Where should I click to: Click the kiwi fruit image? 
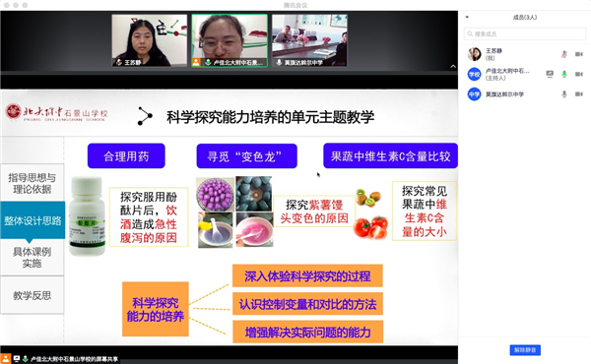pyautogui.click(x=368, y=198)
